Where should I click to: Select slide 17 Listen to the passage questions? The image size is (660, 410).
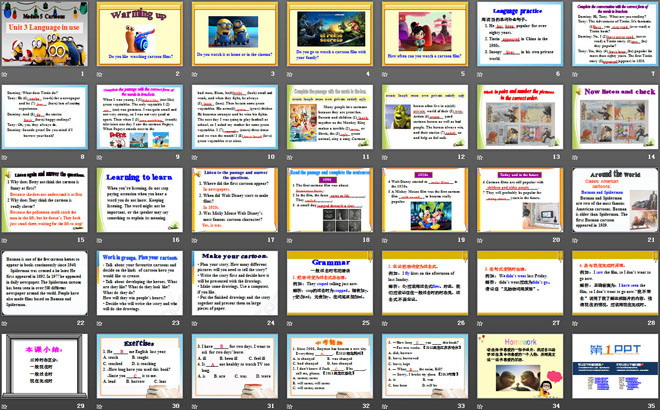(x=235, y=200)
